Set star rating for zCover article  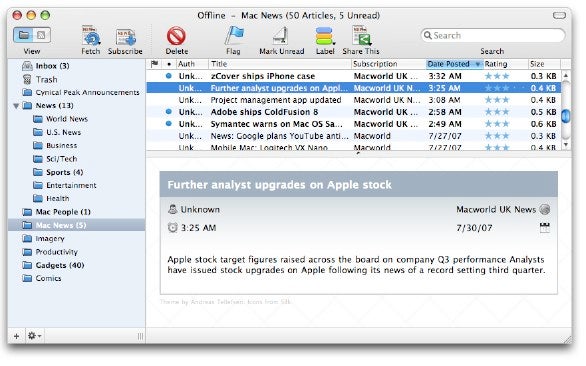point(497,76)
